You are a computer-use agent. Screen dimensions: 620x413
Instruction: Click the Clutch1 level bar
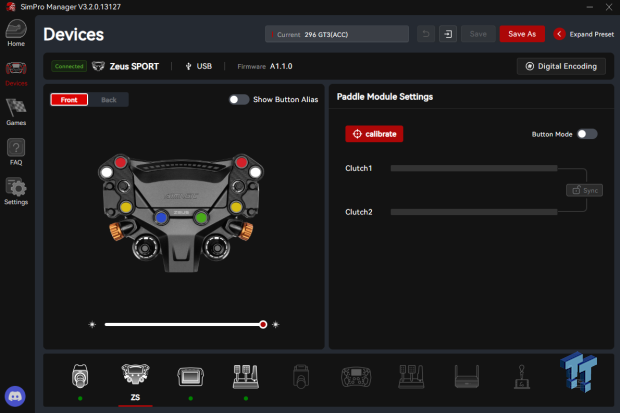point(474,168)
